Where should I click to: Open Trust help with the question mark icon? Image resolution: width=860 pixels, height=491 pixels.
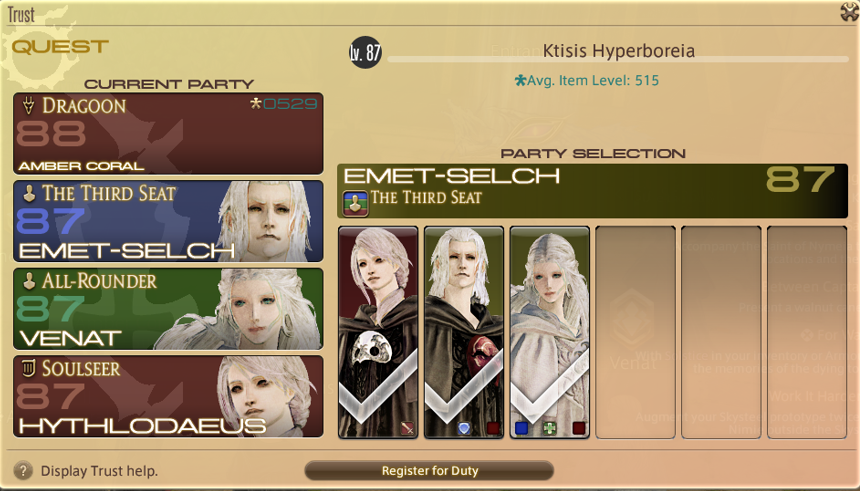coord(23,471)
